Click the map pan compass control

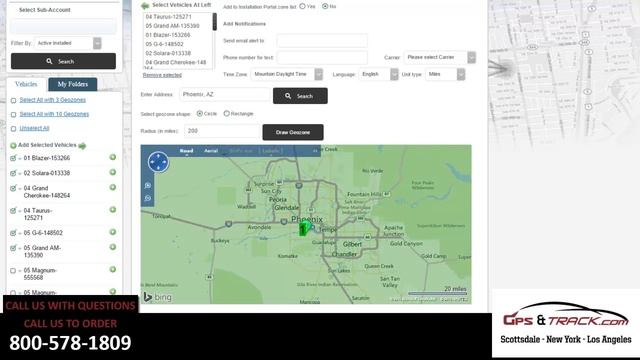pyautogui.click(x=158, y=162)
